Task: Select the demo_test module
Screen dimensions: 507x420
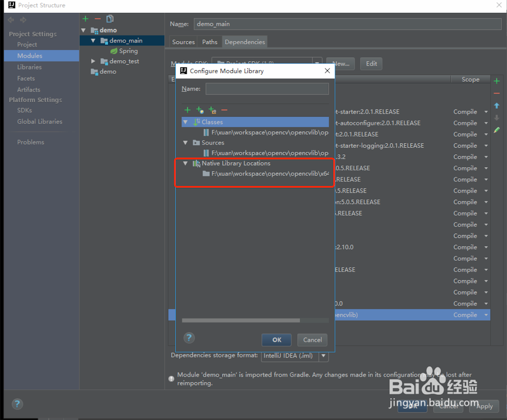Action: click(124, 61)
